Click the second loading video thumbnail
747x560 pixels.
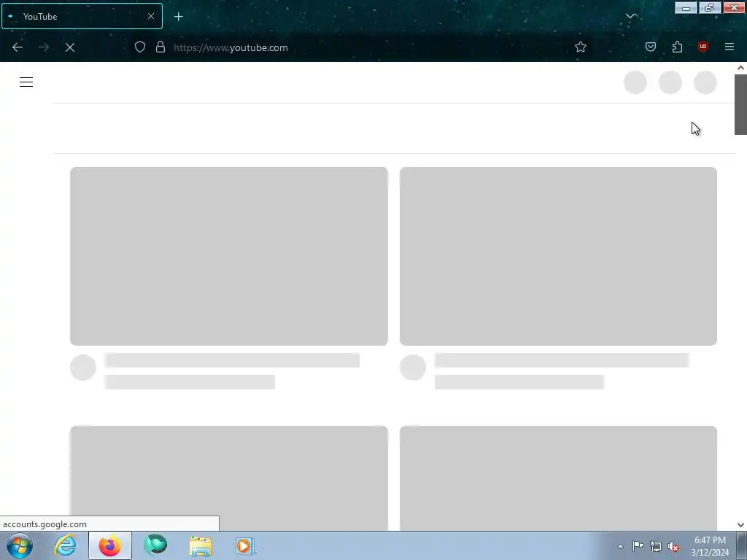pyautogui.click(x=558, y=256)
